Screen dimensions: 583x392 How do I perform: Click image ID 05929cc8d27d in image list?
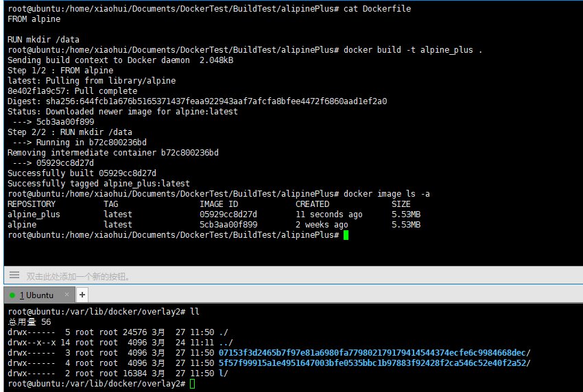pyautogui.click(x=228, y=215)
